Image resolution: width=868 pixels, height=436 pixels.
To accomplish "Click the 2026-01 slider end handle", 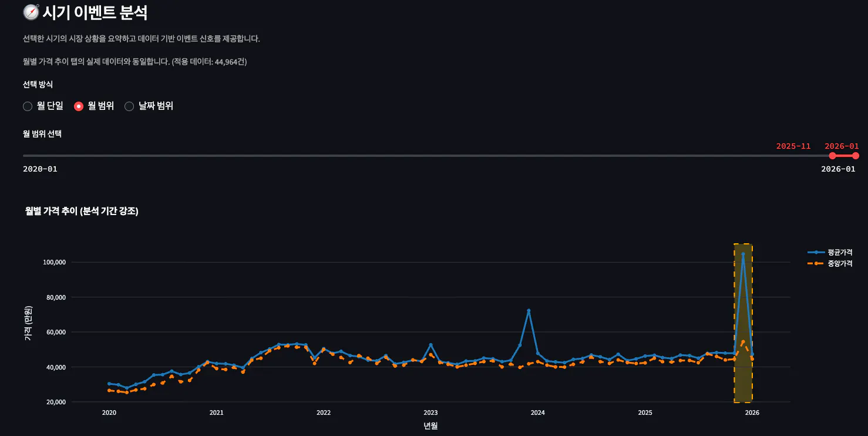I will [x=856, y=156].
